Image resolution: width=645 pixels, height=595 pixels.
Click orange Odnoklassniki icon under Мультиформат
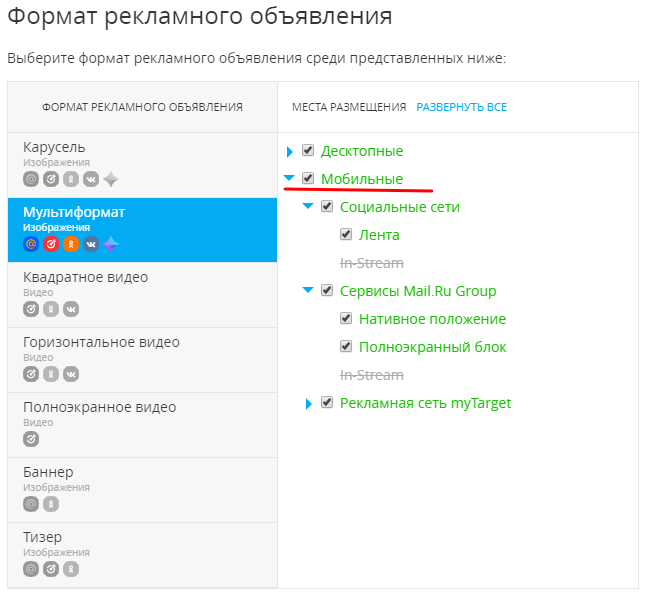71,244
